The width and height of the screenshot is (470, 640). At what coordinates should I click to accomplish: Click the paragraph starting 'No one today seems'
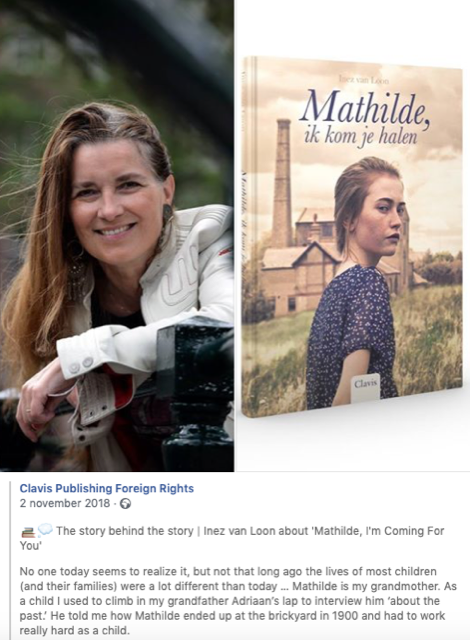point(238,601)
